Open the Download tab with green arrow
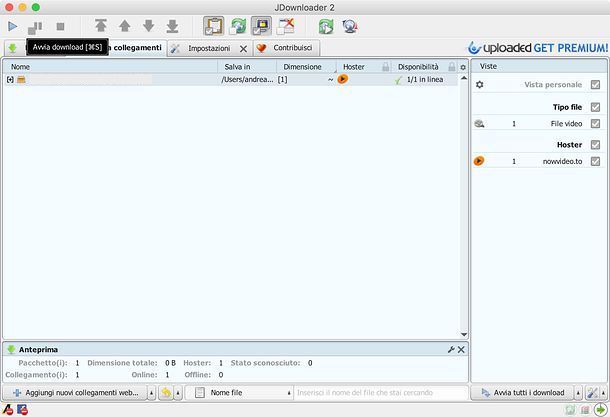The width and height of the screenshot is (610, 417). point(12,48)
